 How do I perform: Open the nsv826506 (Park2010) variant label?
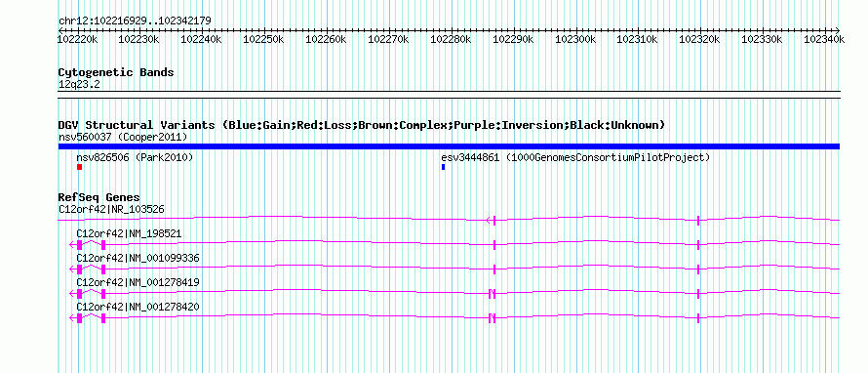coord(135,158)
